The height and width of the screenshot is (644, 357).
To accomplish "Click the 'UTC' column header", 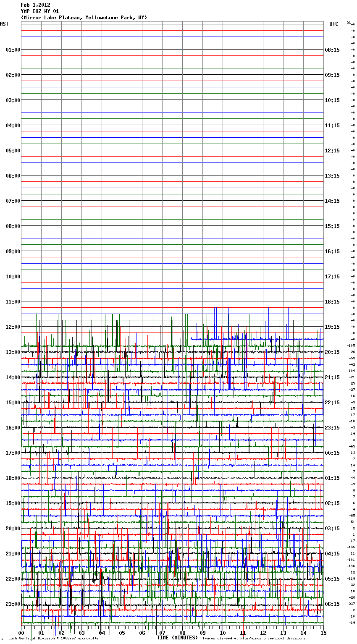I will pyautogui.click(x=334, y=24).
